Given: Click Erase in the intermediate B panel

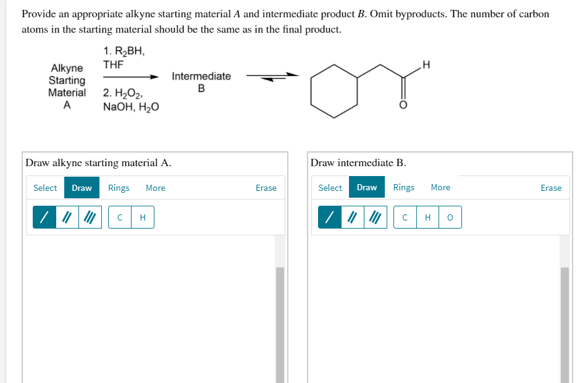Looking at the screenshot, I should 551,187.
